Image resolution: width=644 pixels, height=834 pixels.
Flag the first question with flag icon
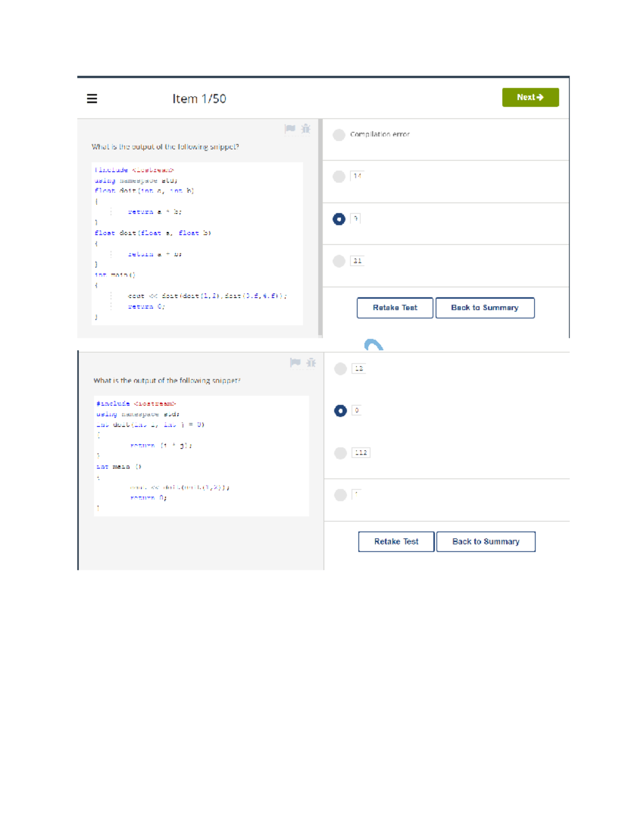click(x=290, y=129)
